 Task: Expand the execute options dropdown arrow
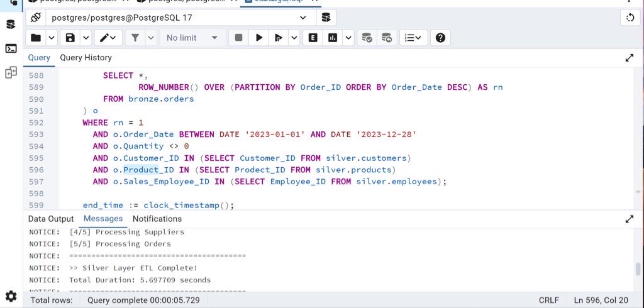tap(294, 38)
